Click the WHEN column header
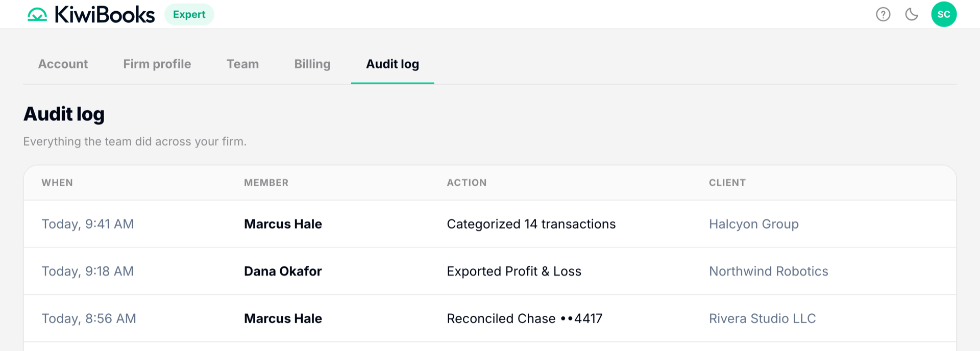This screenshot has height=351, width=980. pyautogui.click(x=57, y=183)
